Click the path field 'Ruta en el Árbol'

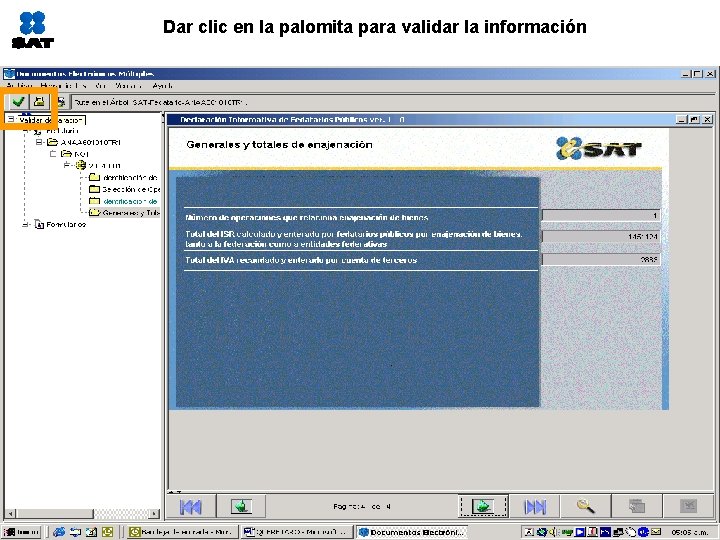(x=393, y=102)
